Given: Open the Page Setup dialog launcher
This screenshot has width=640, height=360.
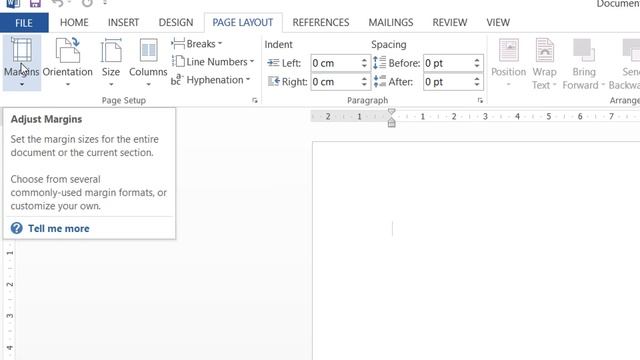Looking at the screenshot, I should tap(255, 100).
